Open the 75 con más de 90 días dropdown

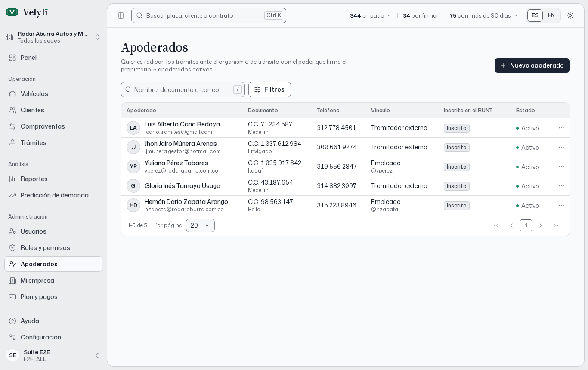[483, 15]
